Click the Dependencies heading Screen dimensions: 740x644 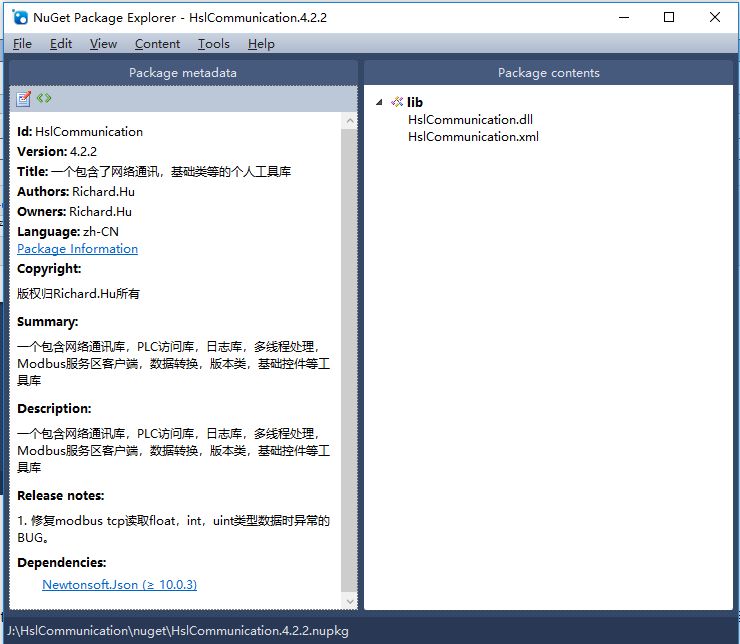(x=62, y=562)
